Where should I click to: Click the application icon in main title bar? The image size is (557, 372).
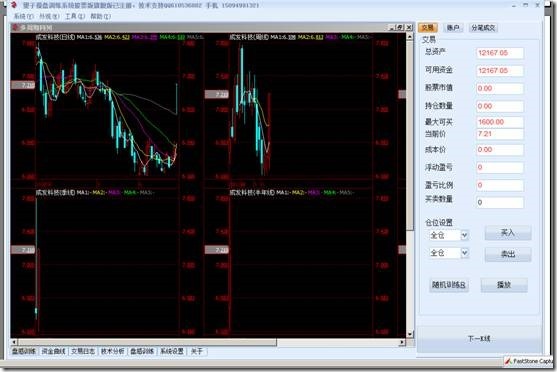click(14, 5)
